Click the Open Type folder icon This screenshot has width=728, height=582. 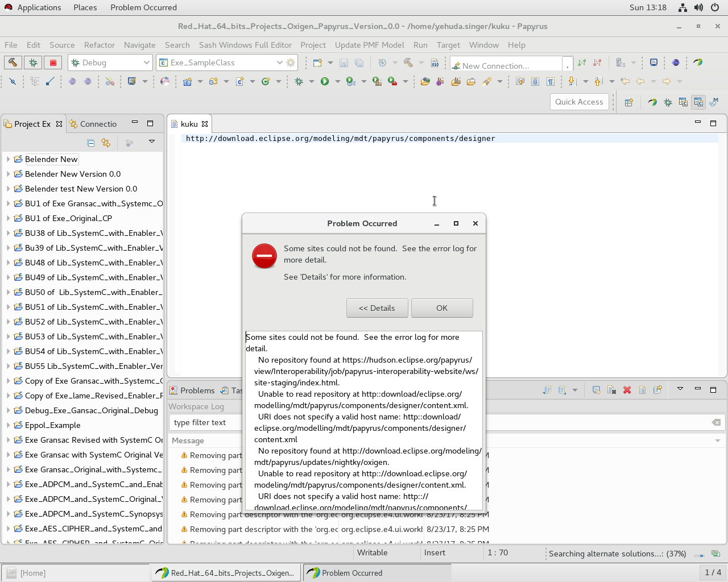(x=425, y=81)
